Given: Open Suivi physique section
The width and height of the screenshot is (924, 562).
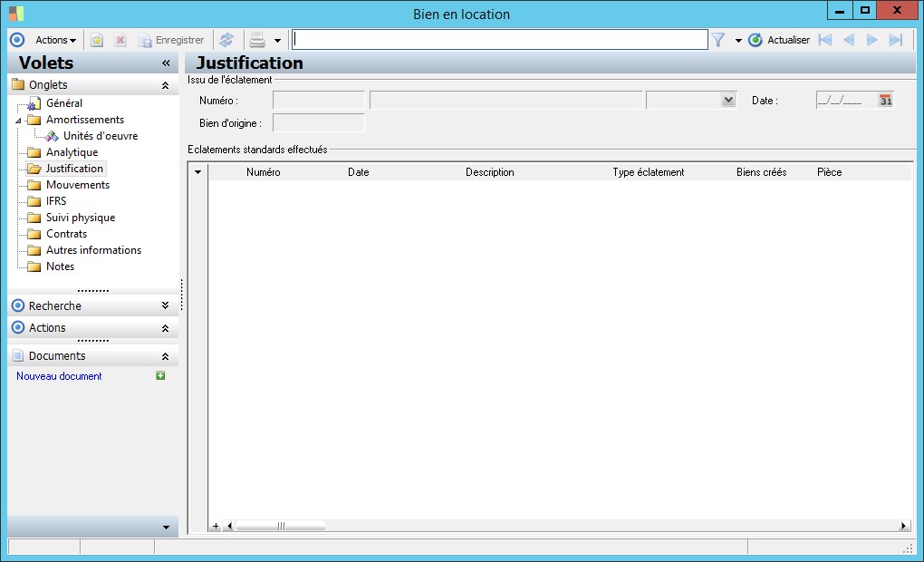Looking at the screenshot, I should pyautogui.click(x=81, y=218).
